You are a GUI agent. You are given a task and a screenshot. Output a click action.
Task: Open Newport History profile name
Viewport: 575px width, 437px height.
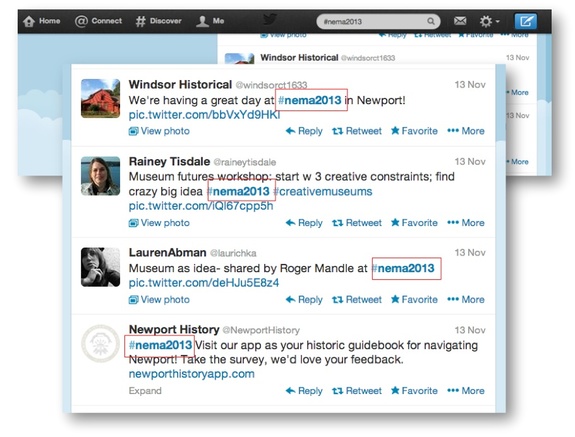(174, 330)
